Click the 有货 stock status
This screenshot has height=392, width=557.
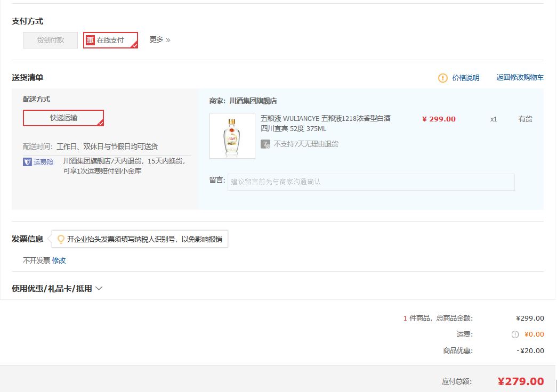click(x=526, y=119)
